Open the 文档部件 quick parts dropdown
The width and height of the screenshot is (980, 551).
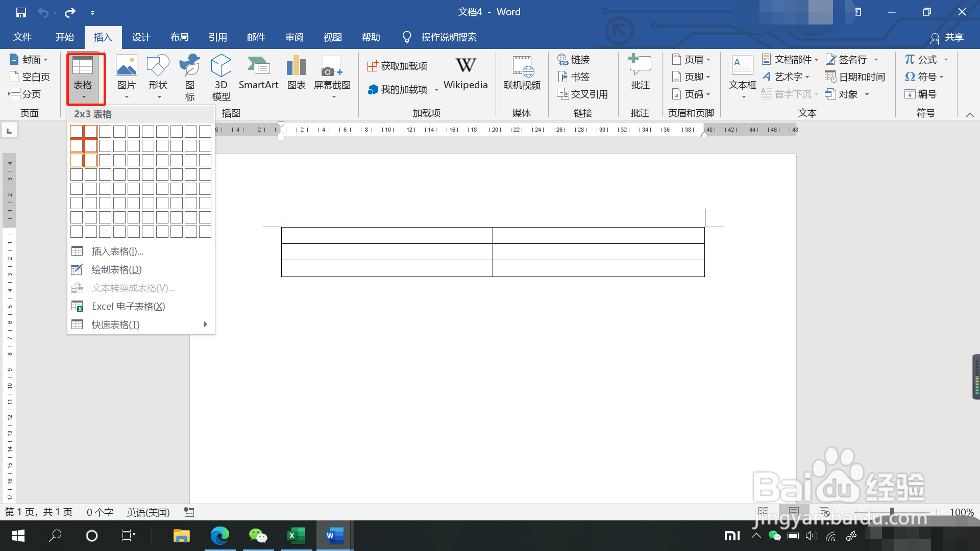(790, 60)
